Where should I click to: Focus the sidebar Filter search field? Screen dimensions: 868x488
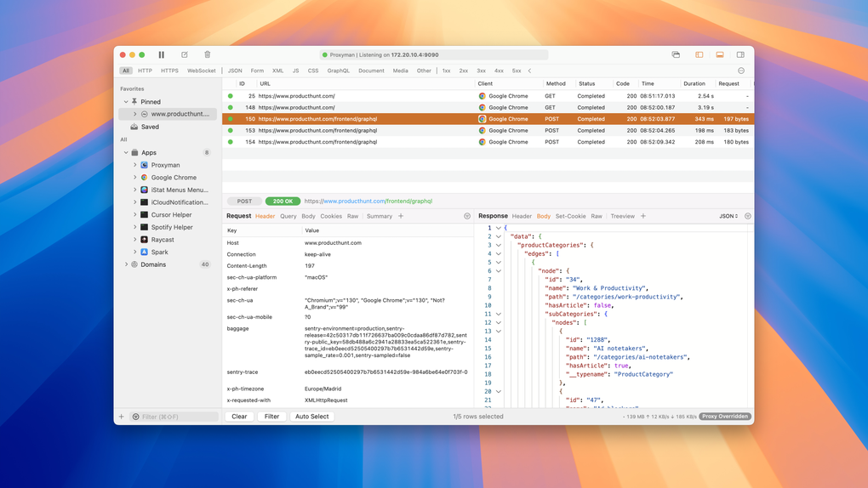tap(175, 417)
